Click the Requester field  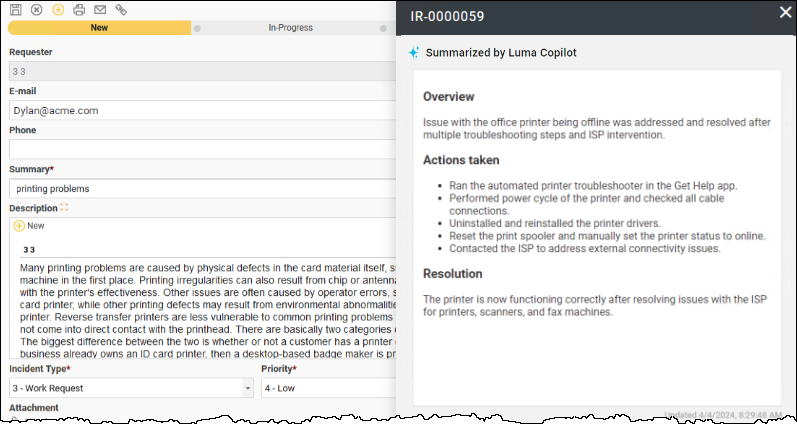pyautogui.click(x=200, y=72)
